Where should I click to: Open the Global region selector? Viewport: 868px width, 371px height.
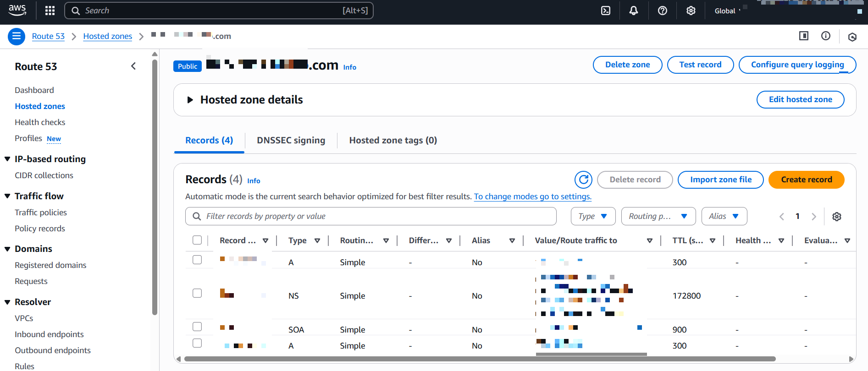pos(728,11)
